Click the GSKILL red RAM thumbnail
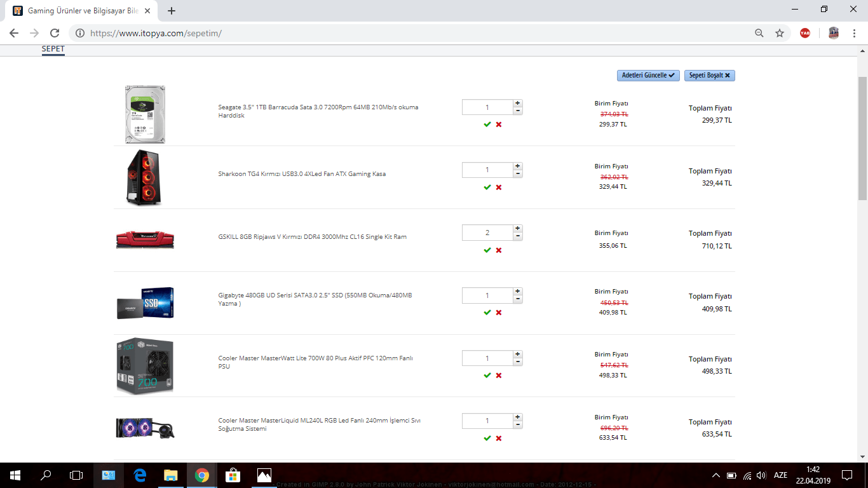Viewport: 868px width, 488px height. pos(145,240)
